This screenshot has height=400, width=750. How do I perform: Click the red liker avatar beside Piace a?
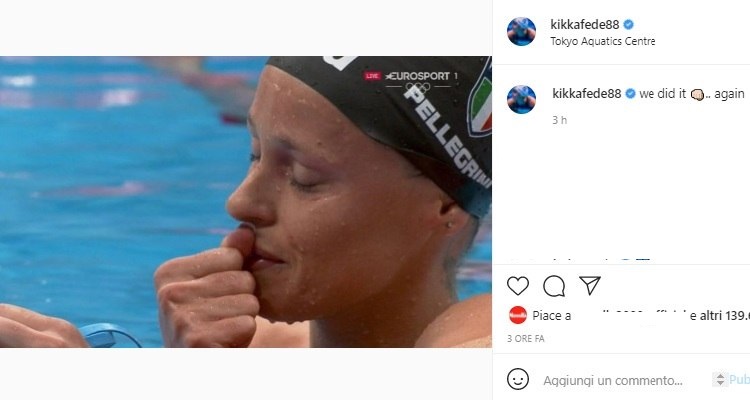tap(518, 315)
